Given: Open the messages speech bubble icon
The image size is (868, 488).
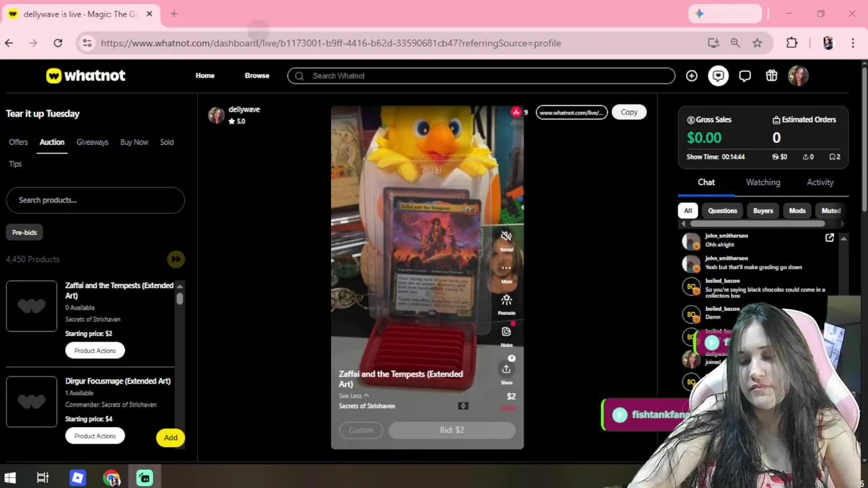Looking at the screenshot, I should click(x=745, y=76).
